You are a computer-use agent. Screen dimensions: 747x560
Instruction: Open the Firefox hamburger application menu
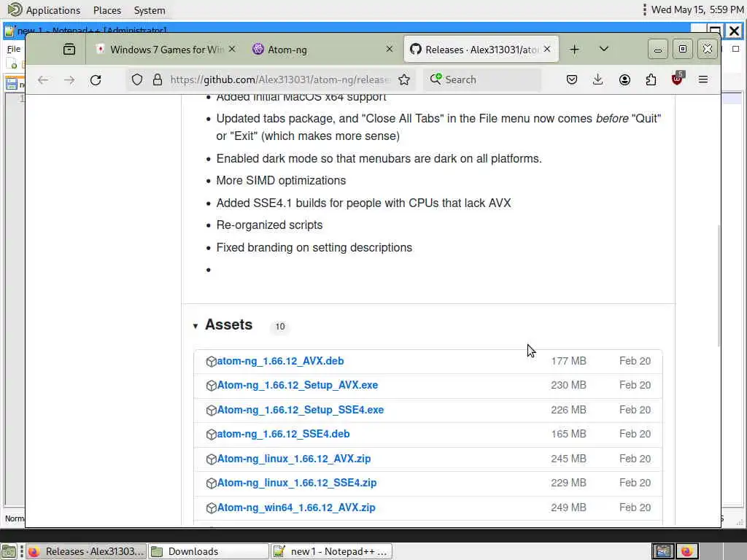coord(703,79)
